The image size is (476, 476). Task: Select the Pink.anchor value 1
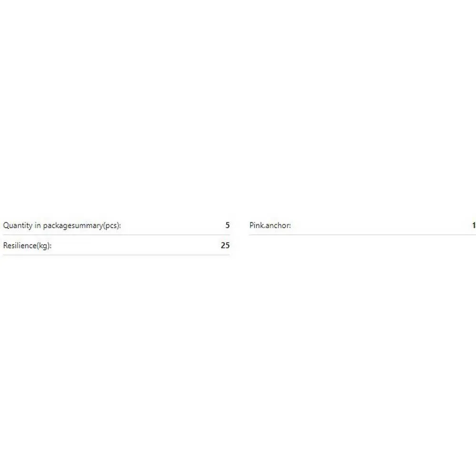click(x=474, y=225)
